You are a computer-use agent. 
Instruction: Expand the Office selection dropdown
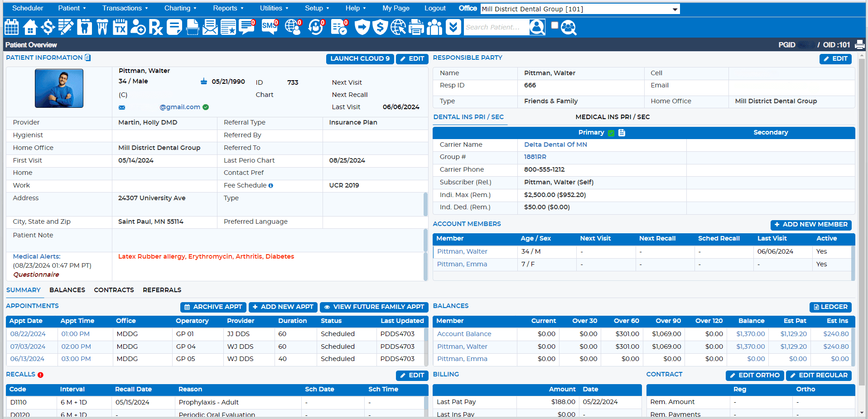click(x=675, y=9)
